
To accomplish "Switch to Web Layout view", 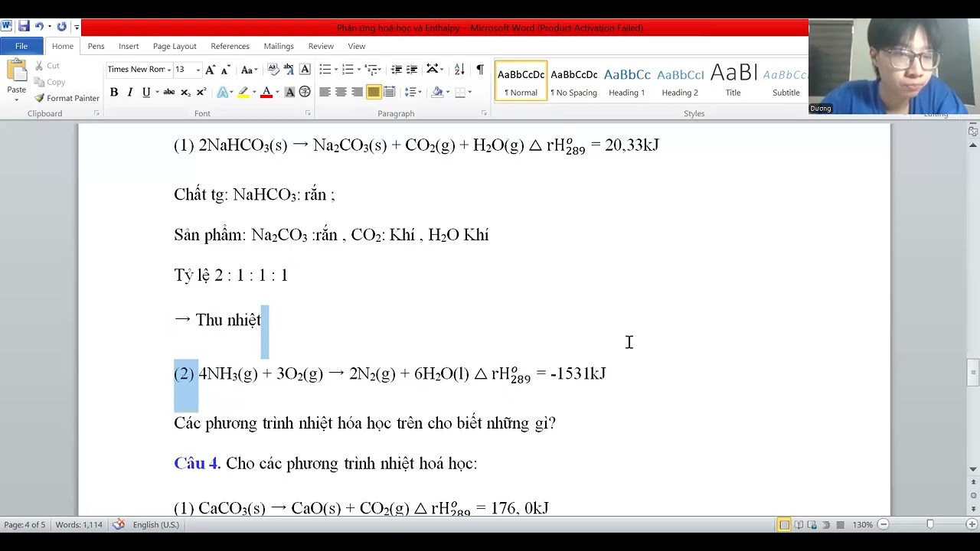I will [x=812, y=525].
